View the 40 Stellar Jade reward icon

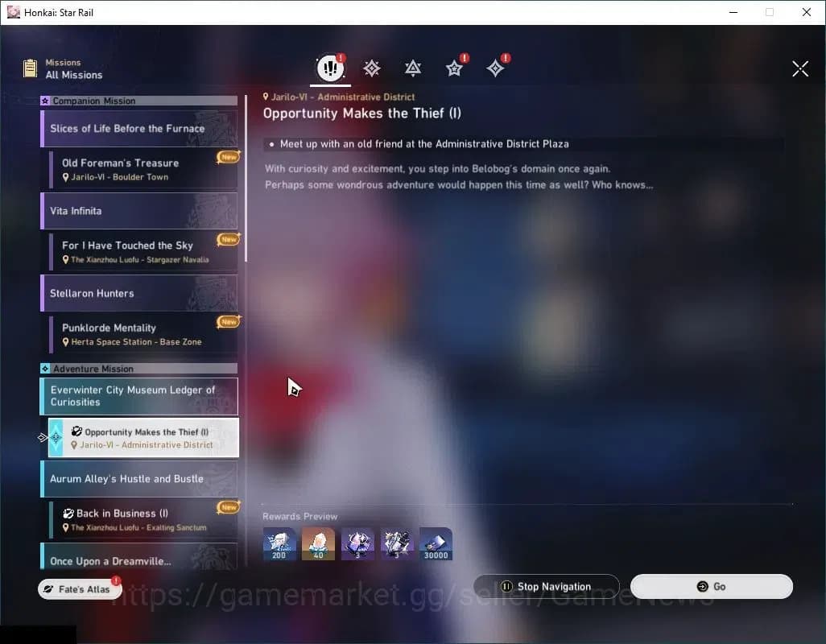[x=318, y=544]
